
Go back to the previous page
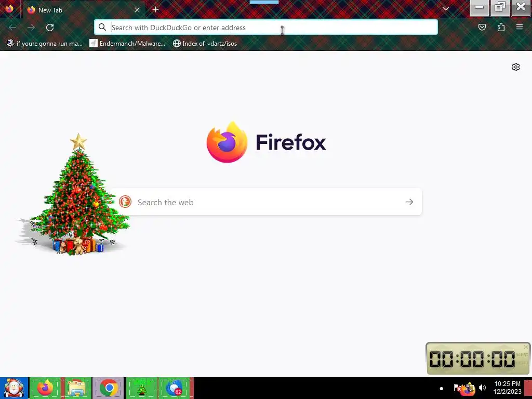12,28
